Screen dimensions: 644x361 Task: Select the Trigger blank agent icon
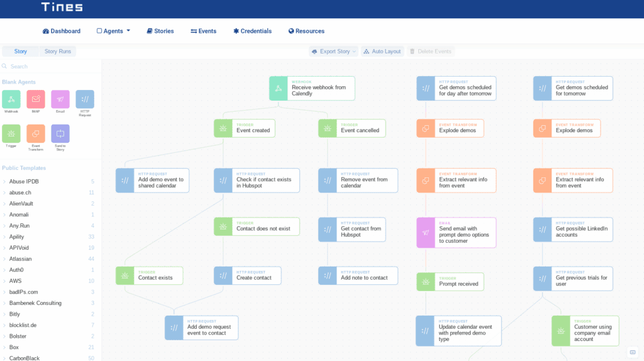coord(11,134)
